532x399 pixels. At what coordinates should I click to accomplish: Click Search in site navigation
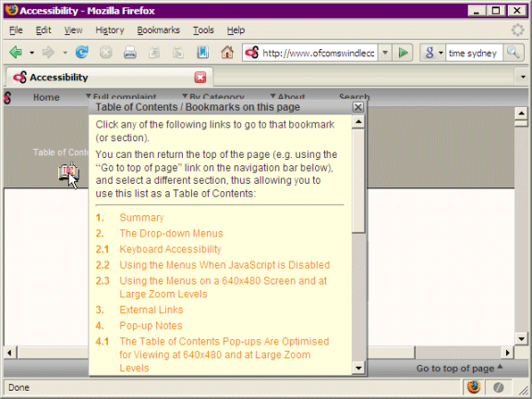(355, 96)
